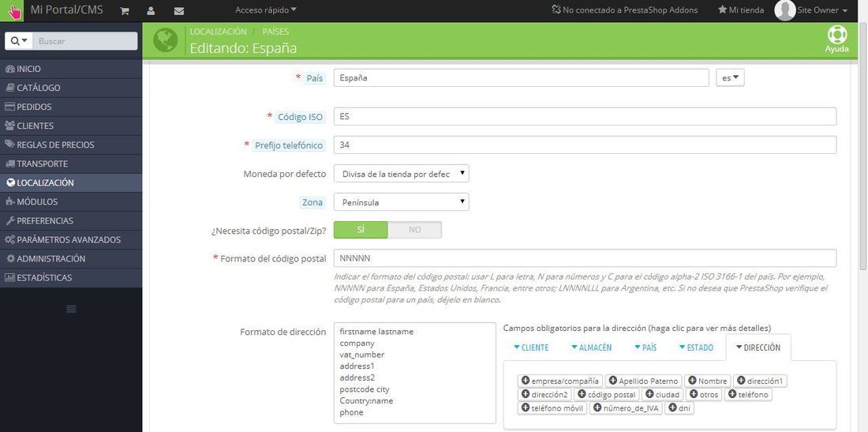Click the Site Owner avatar image
Screen dimensions: 868x432
784,10
